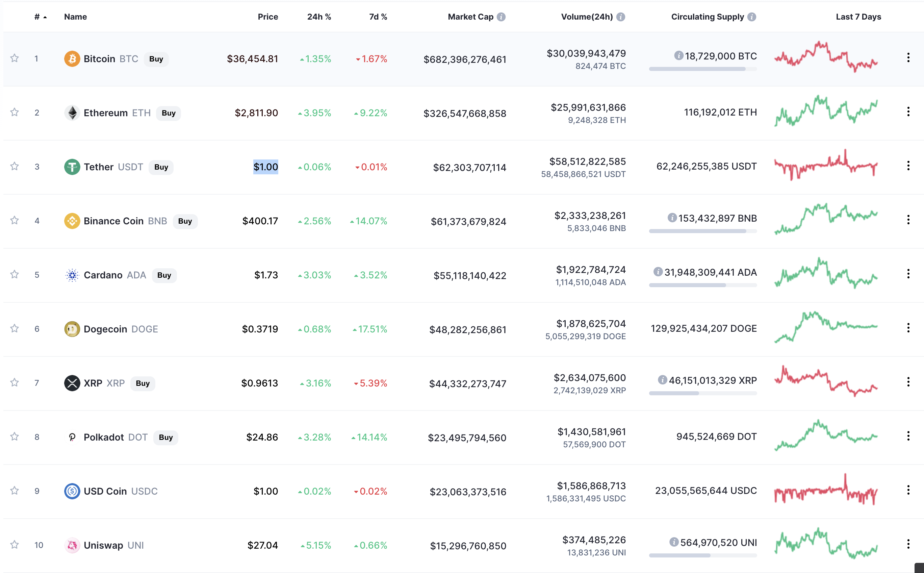
Task: Sort by Circulating Supply column header
Action: point(707,17)
